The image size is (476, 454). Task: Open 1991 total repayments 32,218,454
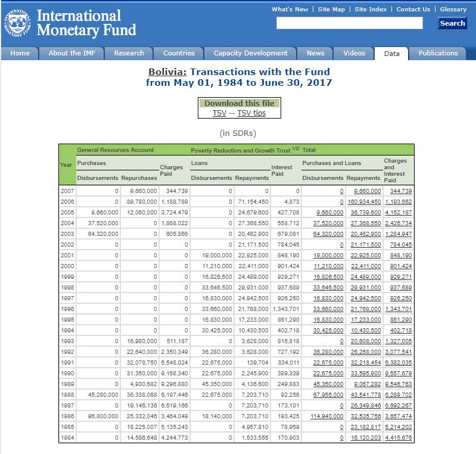(x=366, y=363)
